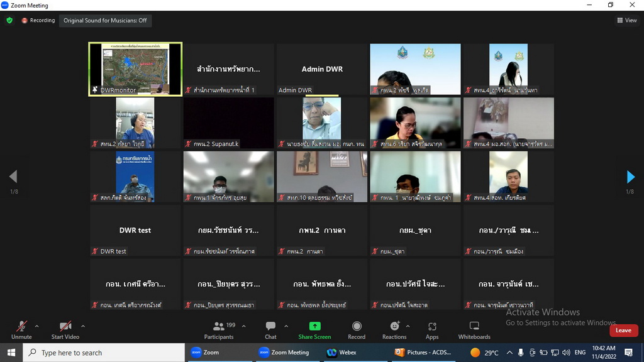Click the weather 29°C widget
Viewport: 644px width, 362px height.
pyautogui.click(x=485, y=353)
